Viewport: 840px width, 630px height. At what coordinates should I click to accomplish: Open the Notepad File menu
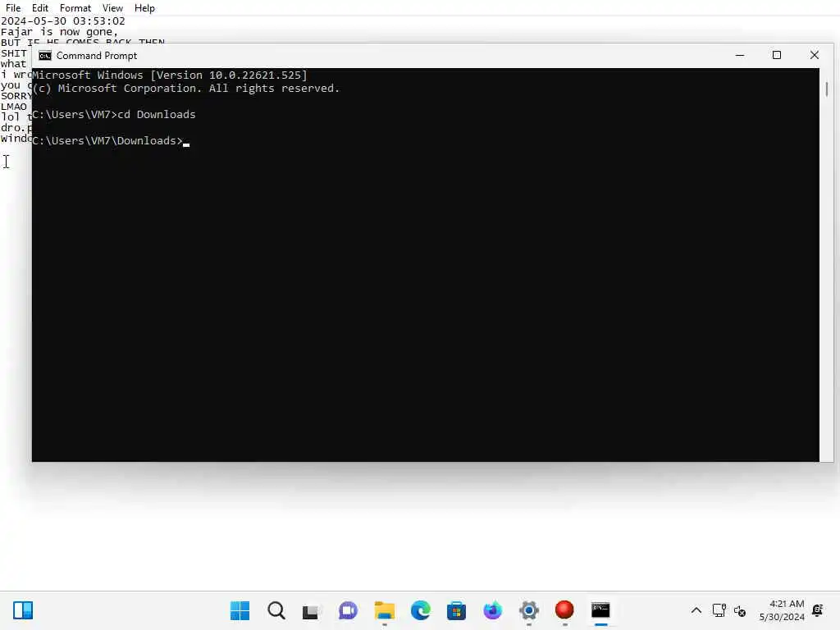[x=13, y=8]
